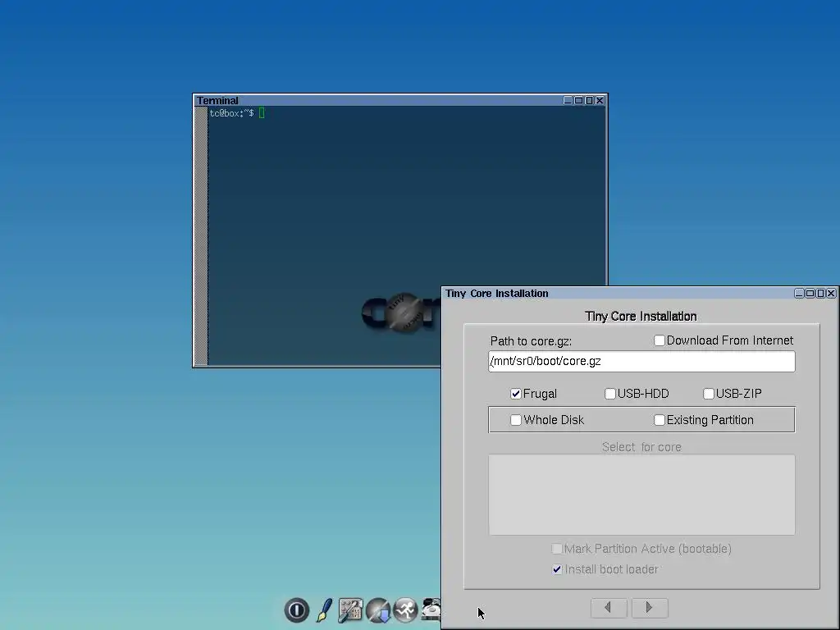Minimize the Tiny Core Installation window
This screenshot has height=630, width=840.
pyautogui.click(x=799, y=293)
